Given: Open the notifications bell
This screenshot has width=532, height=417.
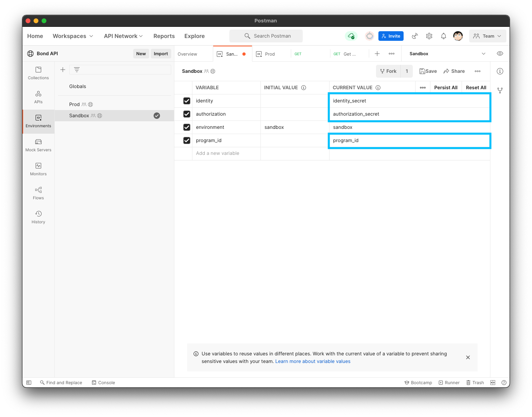Looking at the screenshot, I should 444,36.
